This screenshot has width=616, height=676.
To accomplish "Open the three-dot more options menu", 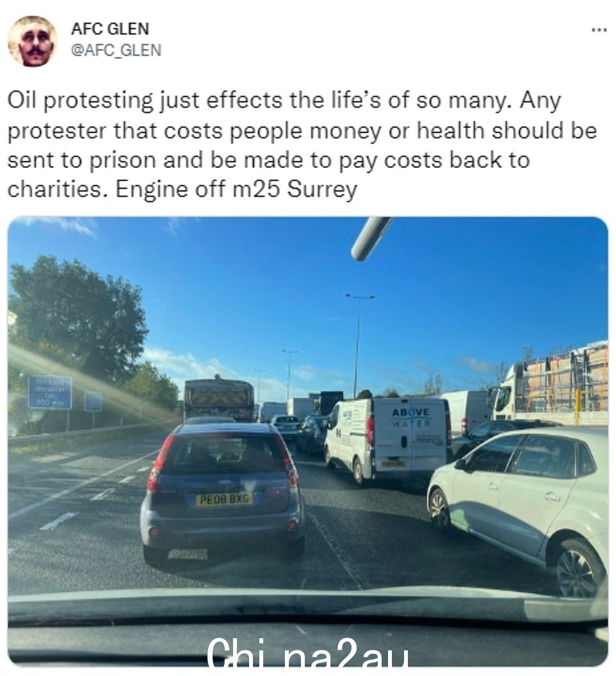I will pos(599,30).
